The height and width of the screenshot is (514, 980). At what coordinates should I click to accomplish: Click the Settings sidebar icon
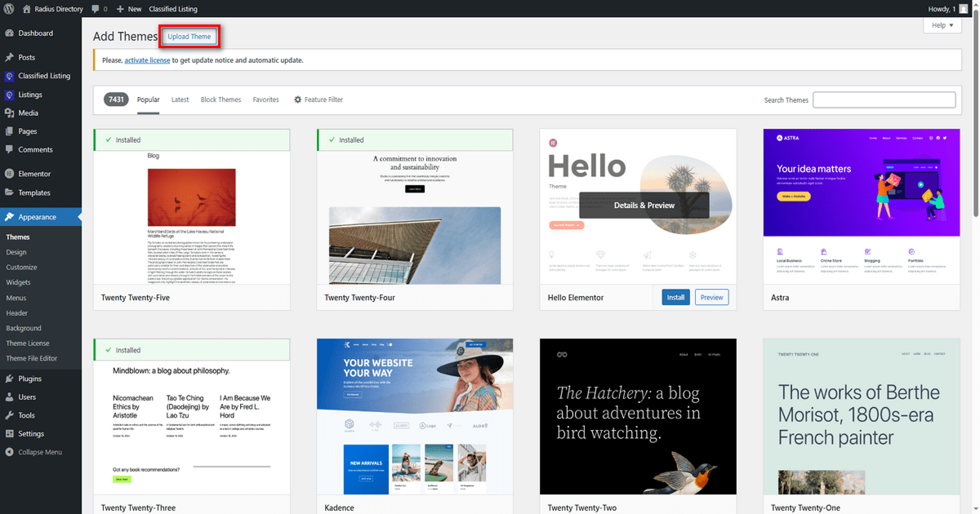click(9, 434)
